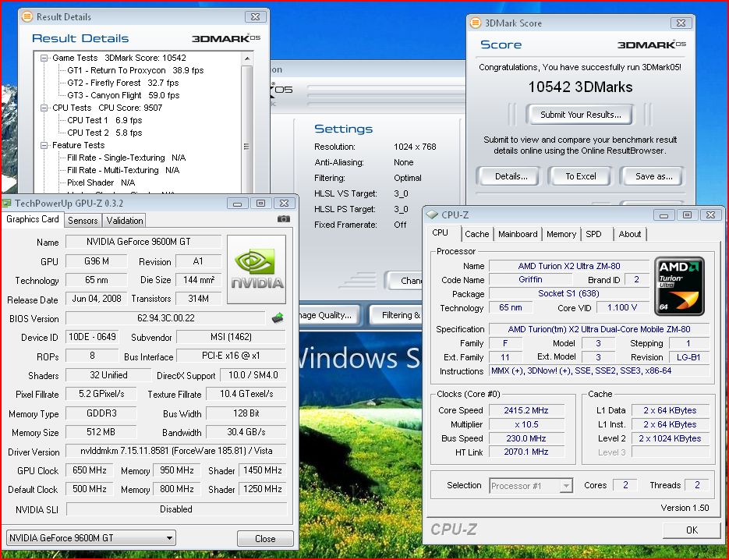Open the About tab in CPU-Z
This screenshot has width=729, height=560.
pos(629,234)
